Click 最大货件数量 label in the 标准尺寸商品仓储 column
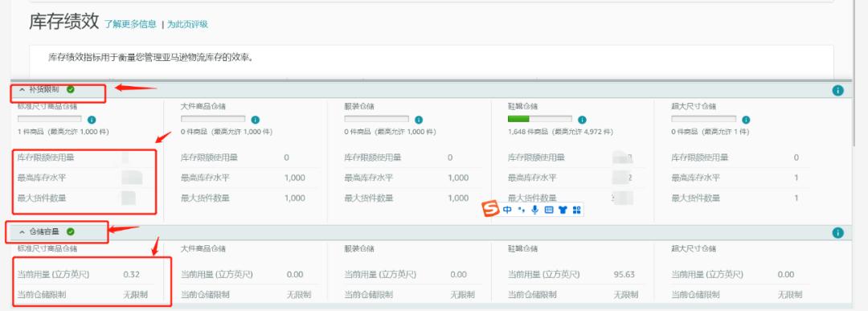 pos(42,198)
